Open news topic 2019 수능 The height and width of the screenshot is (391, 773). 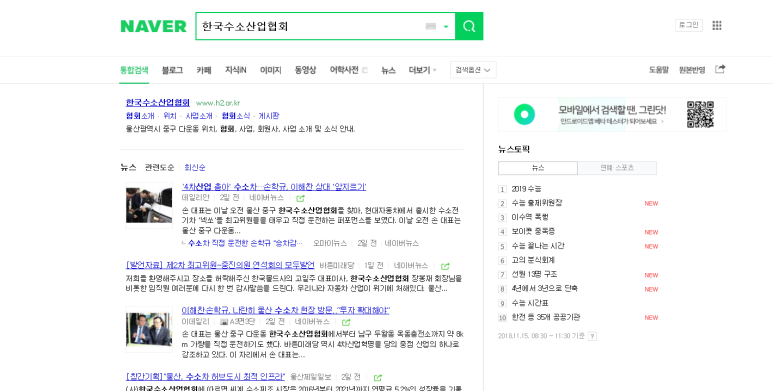click(x=526, y=189)
